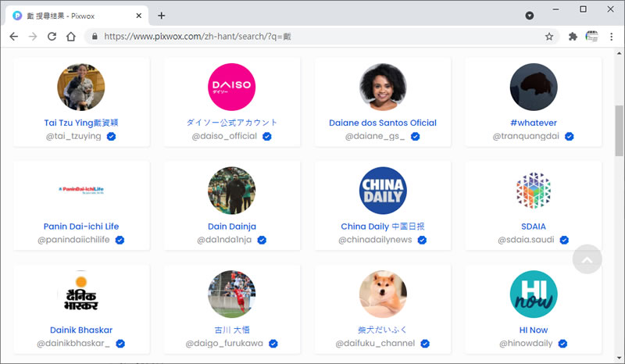
Task: Click the vertical scrollbar thumb
Action: [x=619, y=130]
